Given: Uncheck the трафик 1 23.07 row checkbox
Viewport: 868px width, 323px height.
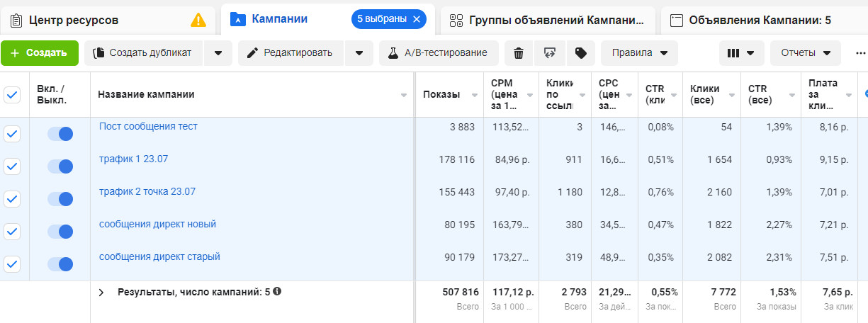Looking at the screenshot, I should point(12,166).
